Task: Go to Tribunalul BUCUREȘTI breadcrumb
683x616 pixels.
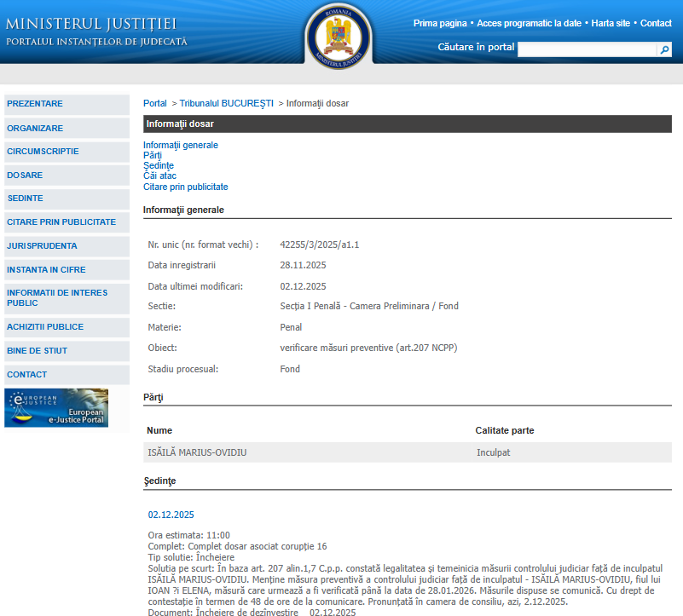Action: 226,103
